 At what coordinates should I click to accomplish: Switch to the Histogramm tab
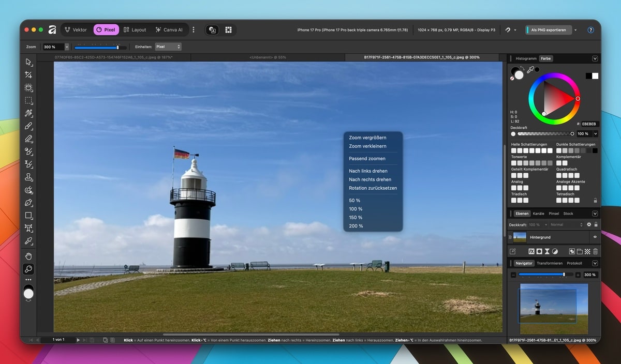526,58
